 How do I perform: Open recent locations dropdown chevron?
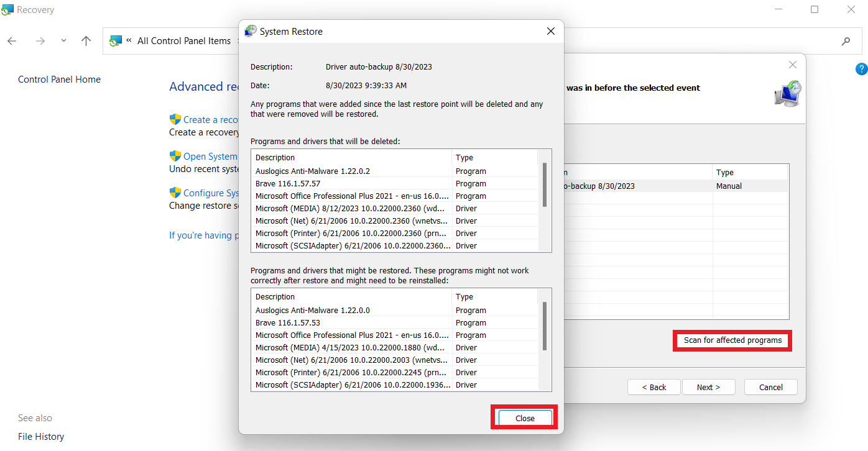pos(63,41)
